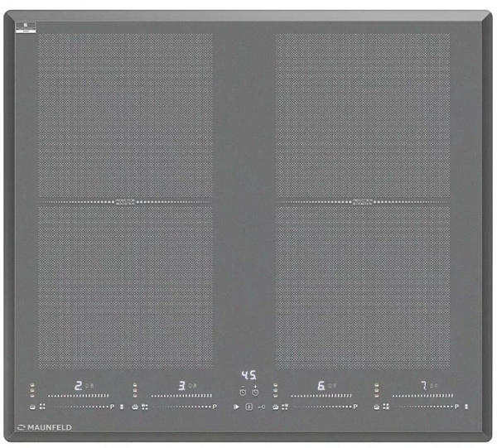This screenshot has width=497, height=448.
Task: Tap the zone 3 power level digit
Action: [181, 385]
